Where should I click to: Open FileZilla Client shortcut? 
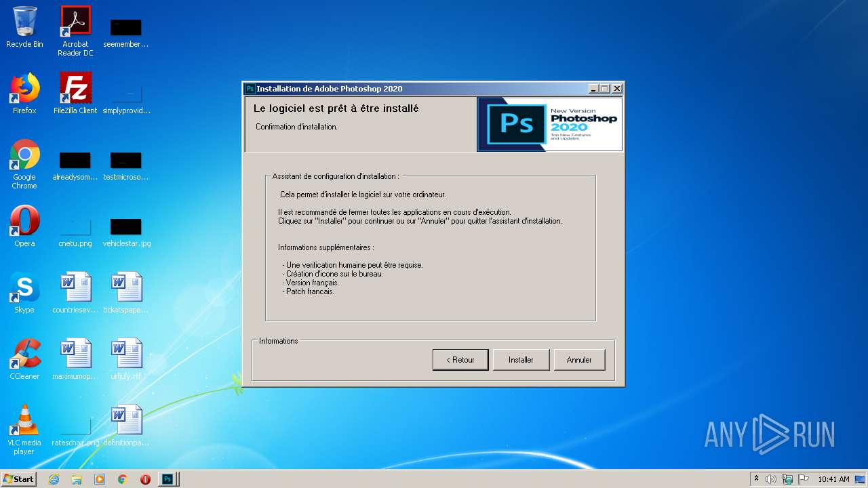(75, 94)
